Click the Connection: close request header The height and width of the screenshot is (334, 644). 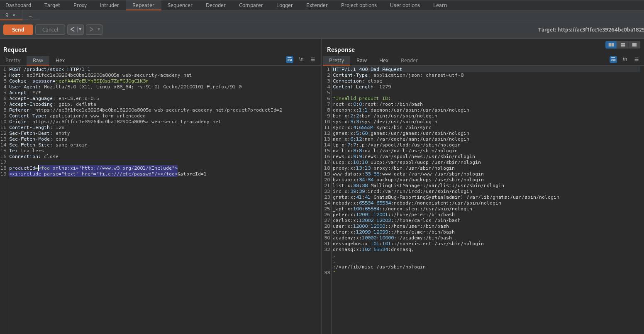tap(34, 156)
